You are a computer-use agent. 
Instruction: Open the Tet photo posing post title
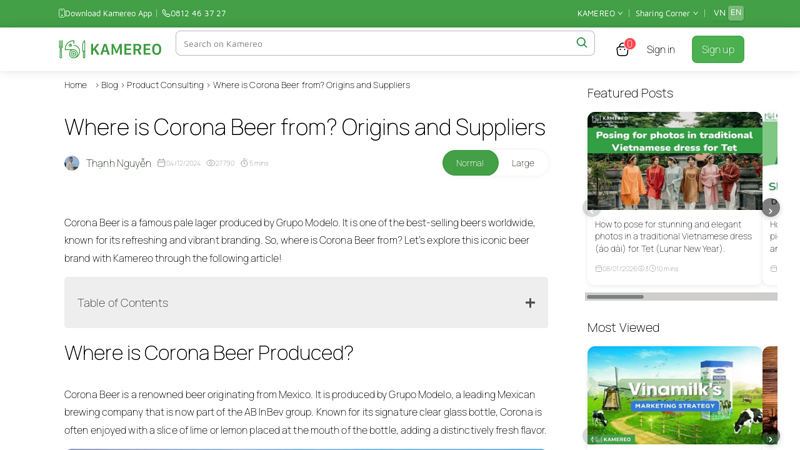673,237
